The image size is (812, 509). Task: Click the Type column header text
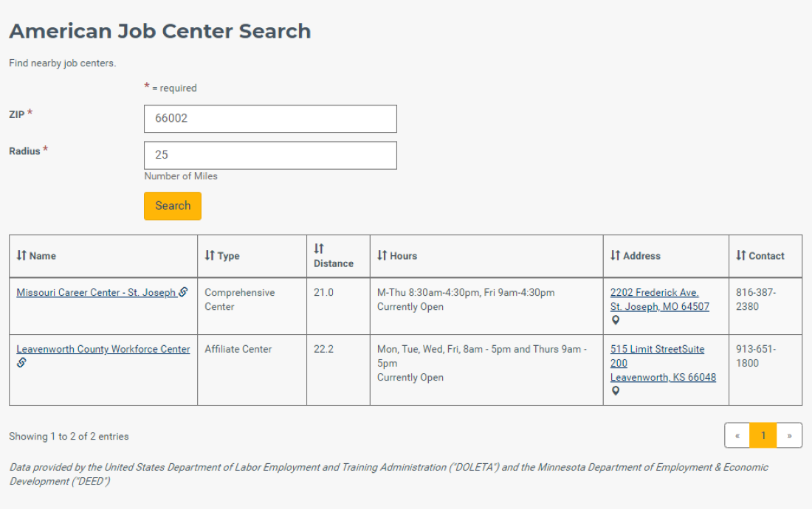[228, 256]
